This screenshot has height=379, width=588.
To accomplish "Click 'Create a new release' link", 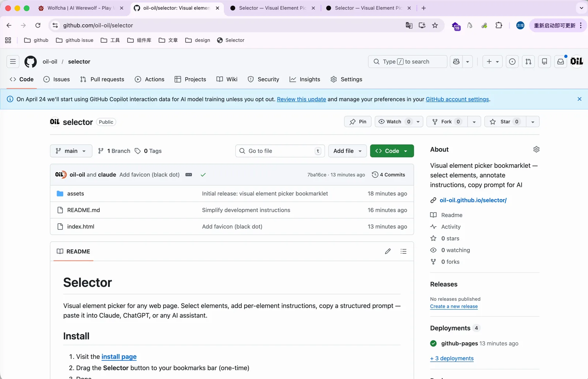I will coord(454,306).
